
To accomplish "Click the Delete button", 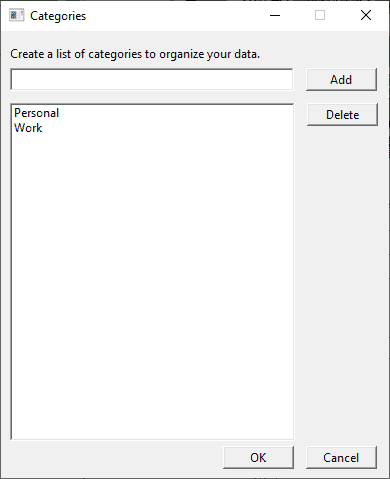I will point(342,115).
